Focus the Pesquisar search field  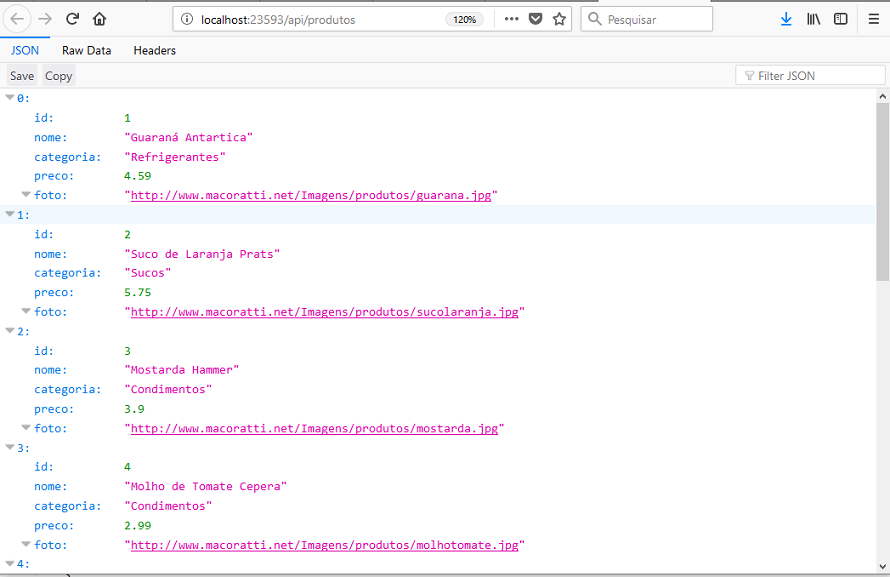click(646, 19)
